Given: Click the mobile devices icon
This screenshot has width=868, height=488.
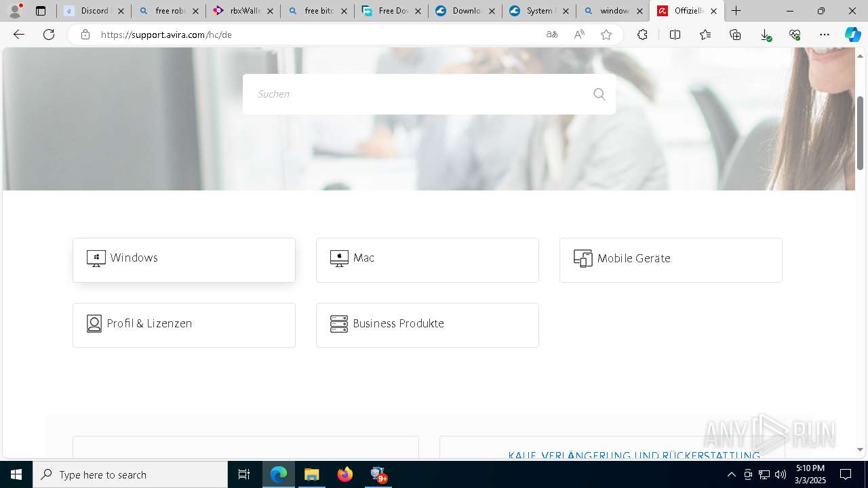Looking at the screenshot, I should pos(583,258).
